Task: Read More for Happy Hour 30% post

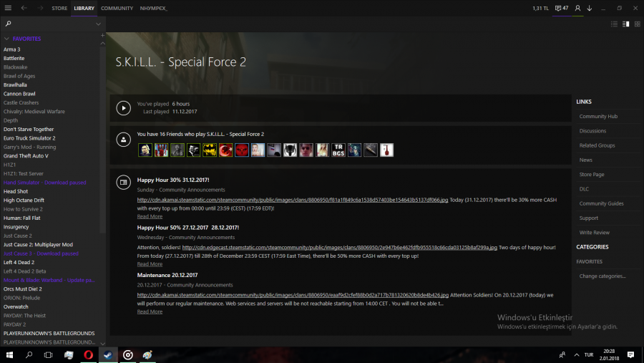Action: (150, 216)
